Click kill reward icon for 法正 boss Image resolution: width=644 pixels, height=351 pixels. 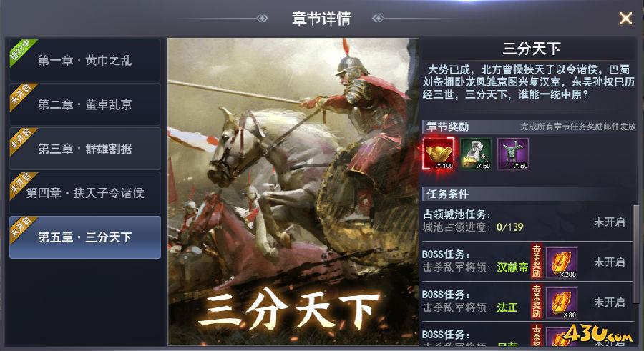coord(562,303)
